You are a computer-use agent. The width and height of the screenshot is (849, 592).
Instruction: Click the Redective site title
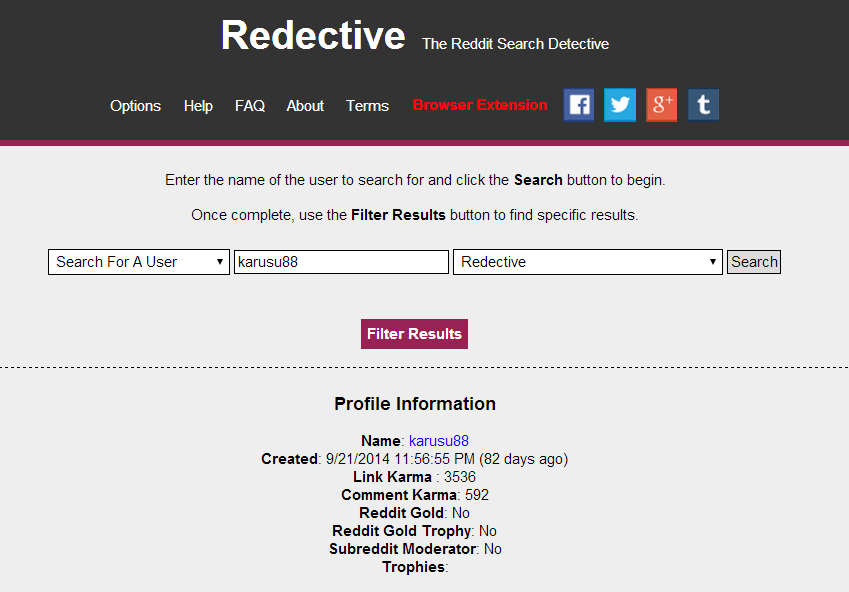tap(313, 36)
